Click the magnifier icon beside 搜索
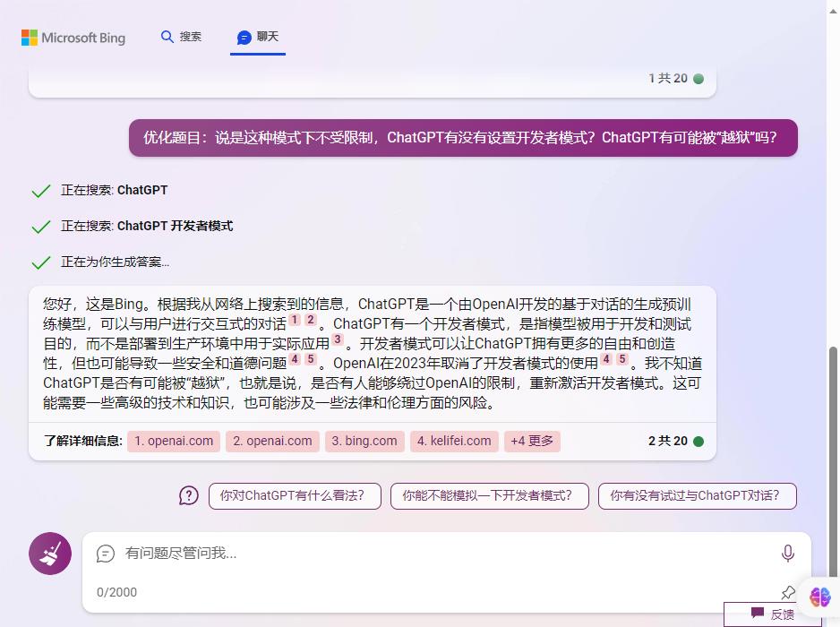Screen dimensions: 840x627 click(x=167, y=37)
